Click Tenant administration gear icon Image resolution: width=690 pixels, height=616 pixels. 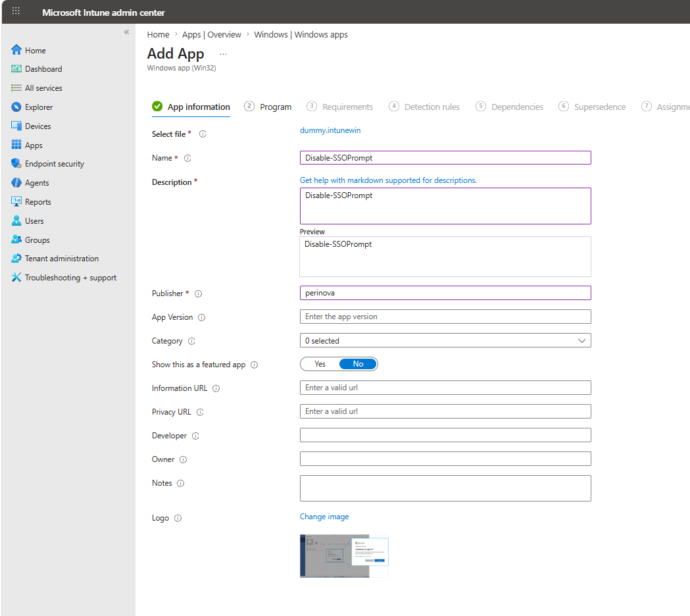[x=16, y=259]
